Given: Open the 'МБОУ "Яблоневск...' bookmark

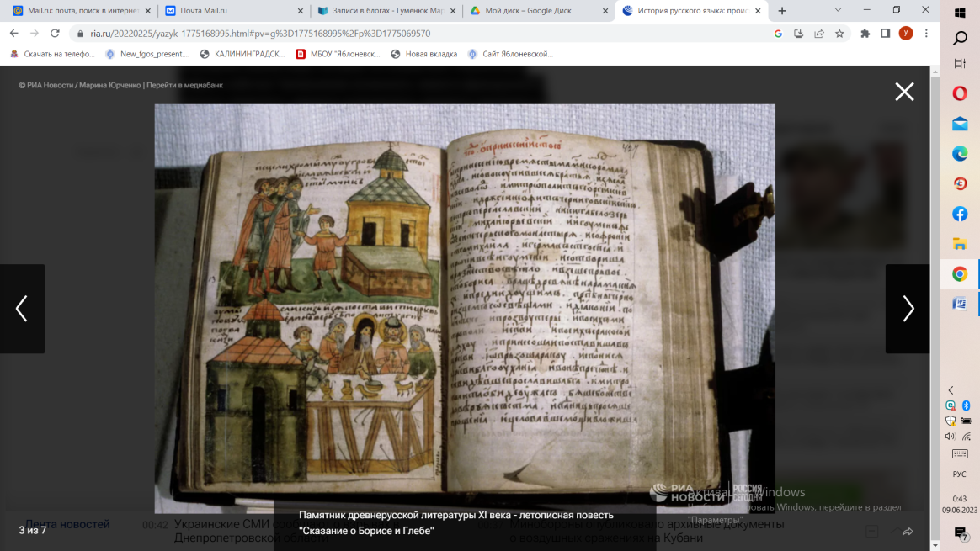Looking at the screenshot, I should point(338,54).
